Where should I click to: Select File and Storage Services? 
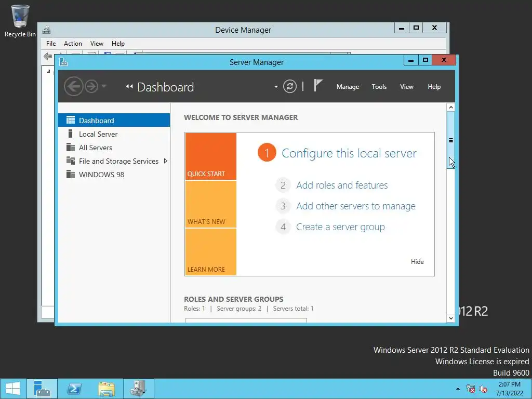pyautogui.click(x=114, y=161)
